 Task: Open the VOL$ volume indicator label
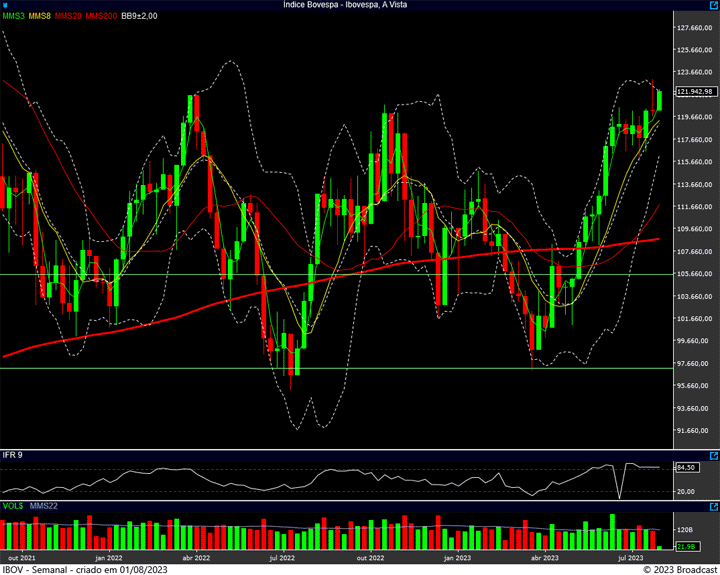(x=13, y=506)
